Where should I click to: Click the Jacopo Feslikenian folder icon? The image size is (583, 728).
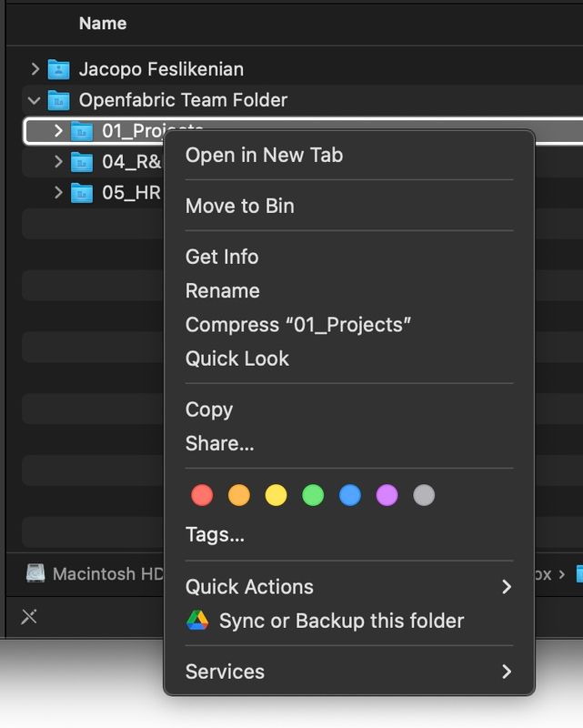pos(58,69)
